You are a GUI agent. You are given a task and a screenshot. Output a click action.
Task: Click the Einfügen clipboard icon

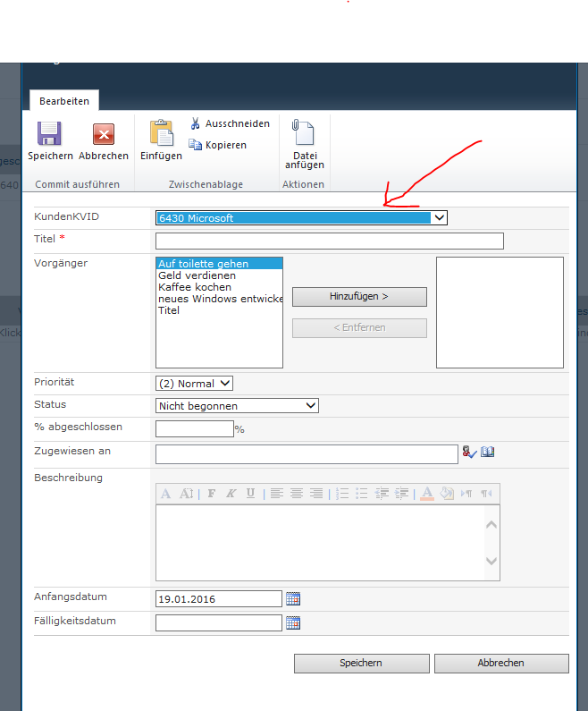[161, 133]
